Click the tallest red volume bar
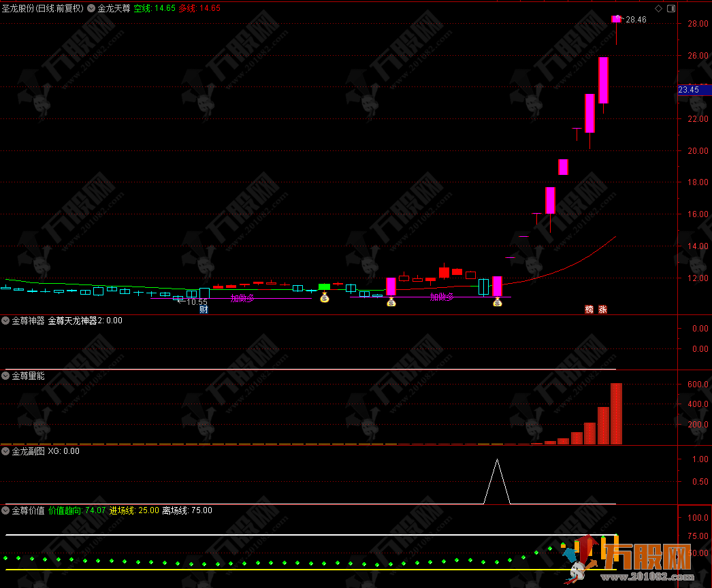 [x=616, y=414]
